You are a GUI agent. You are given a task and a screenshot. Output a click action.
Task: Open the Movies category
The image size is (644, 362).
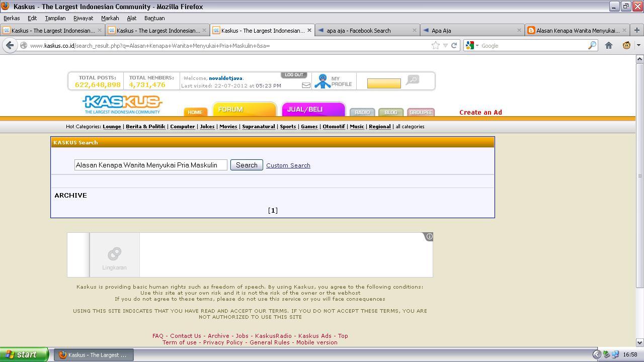pos(228,127)
